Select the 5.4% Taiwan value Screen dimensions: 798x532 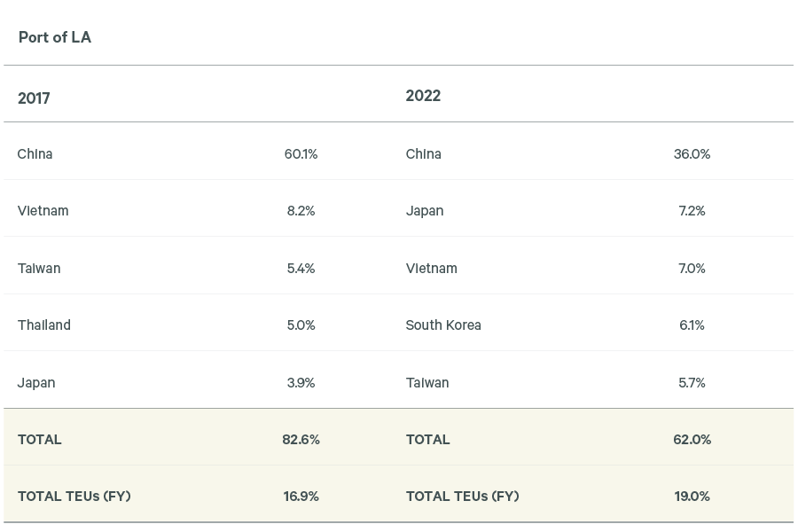(x=301, y=269)
